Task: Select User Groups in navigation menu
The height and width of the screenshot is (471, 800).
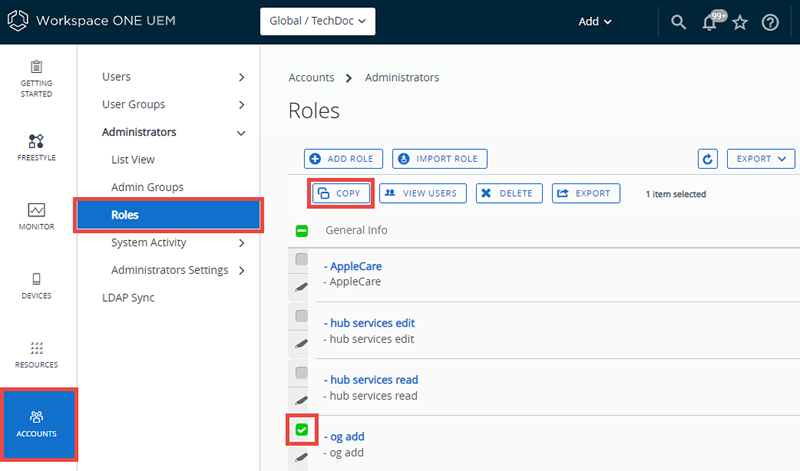Action: pyautogui.click(x=133, y=104)
